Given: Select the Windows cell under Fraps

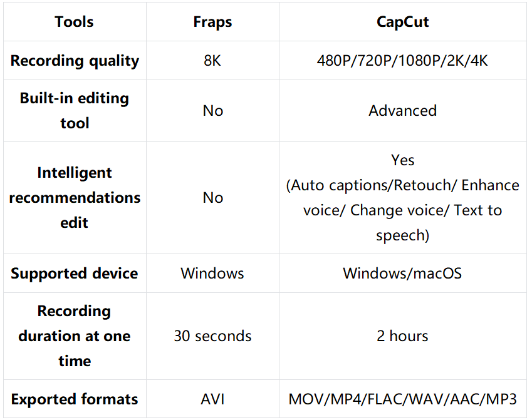Looking at the screenshot, I should point(212,274).
